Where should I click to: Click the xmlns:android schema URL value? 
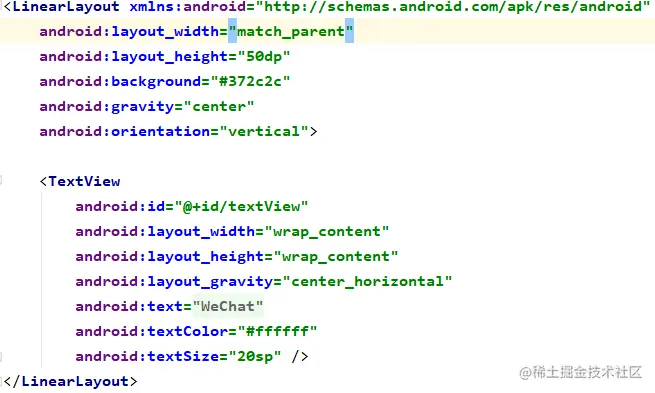coord(453,7)
